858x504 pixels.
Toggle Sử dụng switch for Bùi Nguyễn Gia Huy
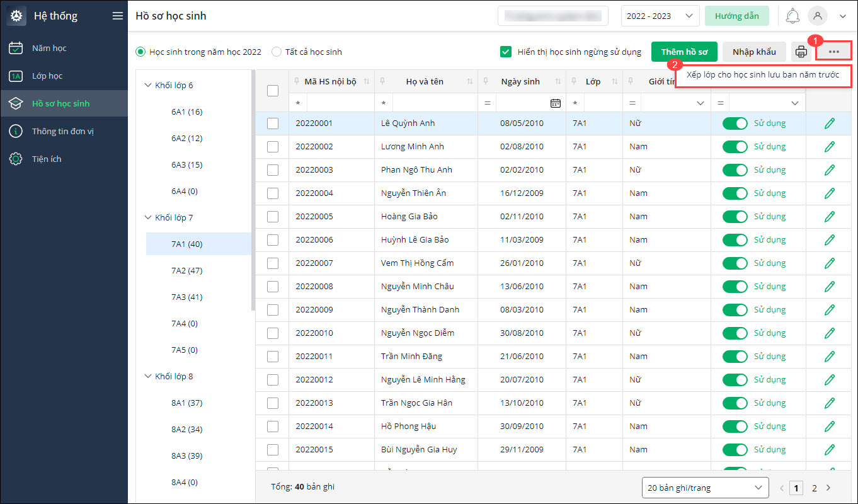pyautogui.click(x=735, y=450)
